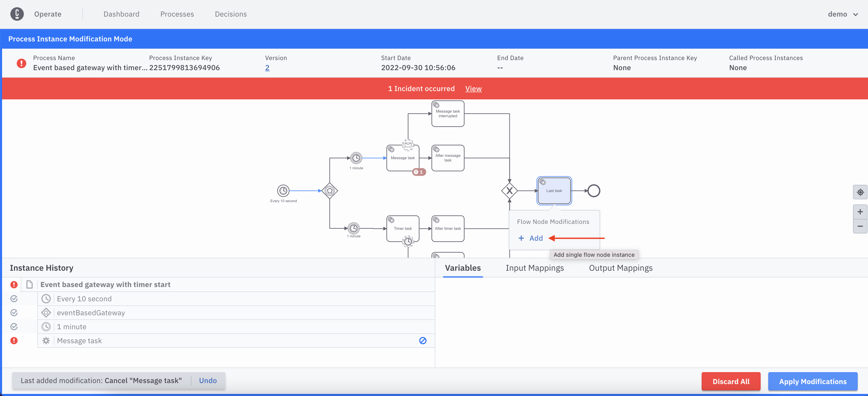The height and width of the screenshot is (396, 868).
Task: Click the Message task node in the diagram
Action: coord(403,158)
